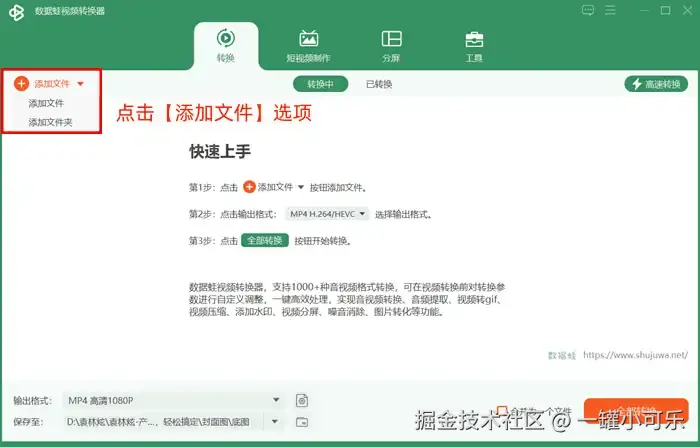Viewport: 700px width, 447px height.
Task: Enable 高速转换 mode
Action: point(656,84)
